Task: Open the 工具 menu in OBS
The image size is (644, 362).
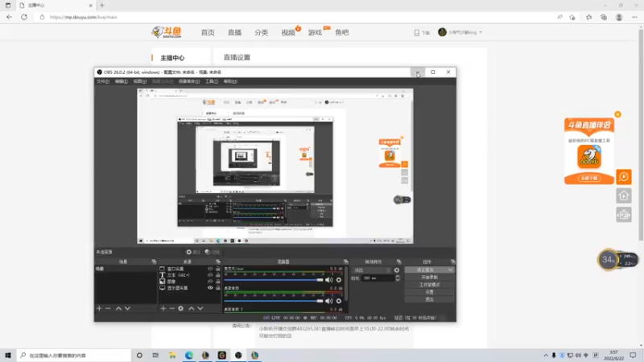Action: pos(212,81)
